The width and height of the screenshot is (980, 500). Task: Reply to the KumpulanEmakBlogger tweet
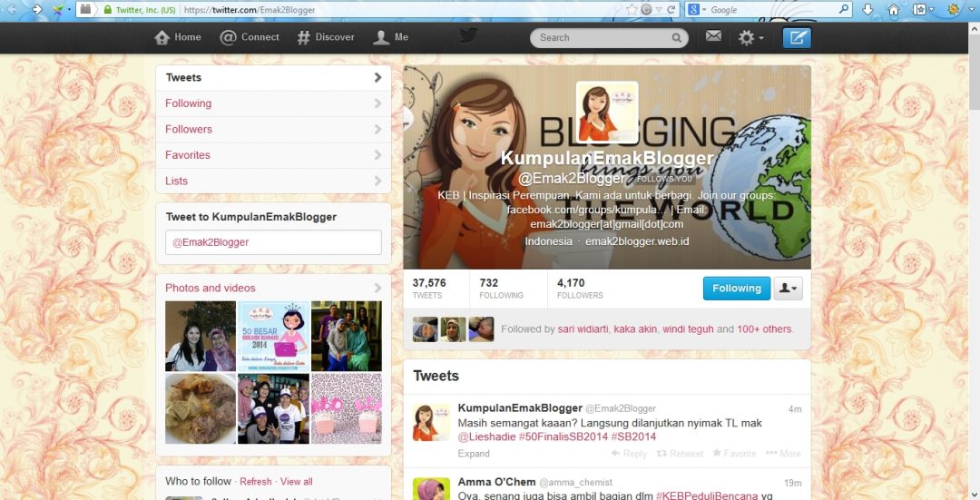(629, 454)
